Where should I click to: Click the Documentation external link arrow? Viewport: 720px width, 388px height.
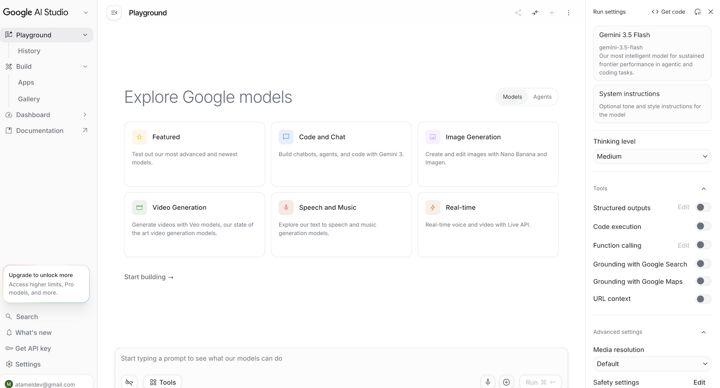click(85, 130)
